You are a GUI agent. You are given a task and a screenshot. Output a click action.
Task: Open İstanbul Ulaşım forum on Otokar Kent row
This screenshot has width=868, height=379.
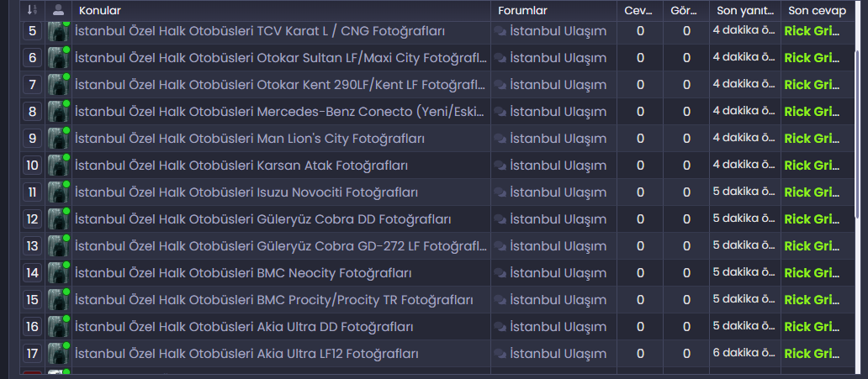click(558, 85)
